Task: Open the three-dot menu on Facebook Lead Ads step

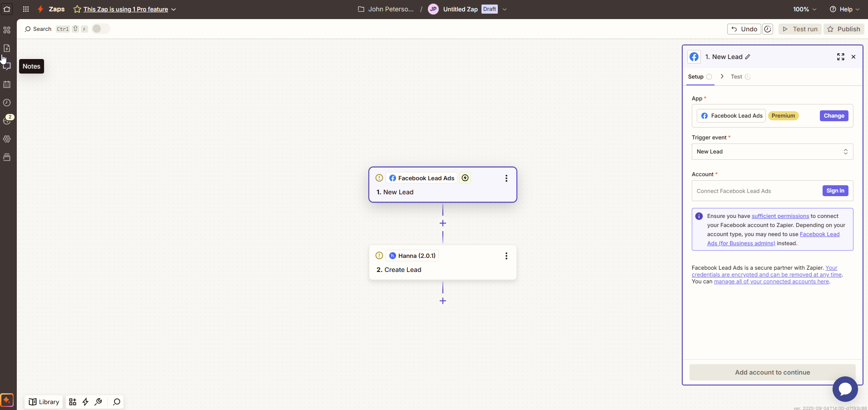Action: (506, 178)
